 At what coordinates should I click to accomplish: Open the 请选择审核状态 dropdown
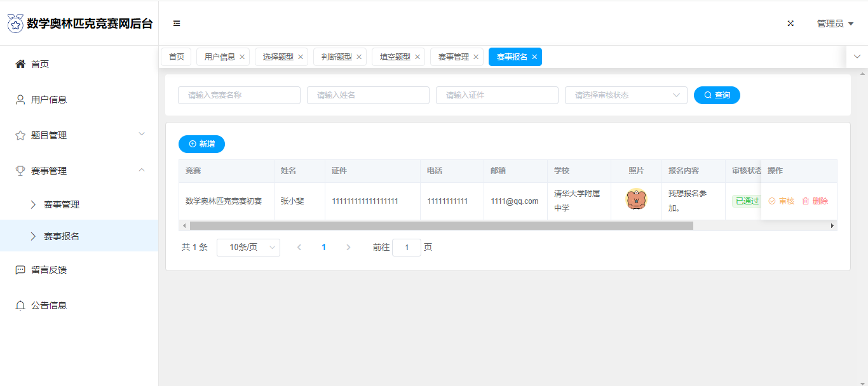click(x=625, y=95)
